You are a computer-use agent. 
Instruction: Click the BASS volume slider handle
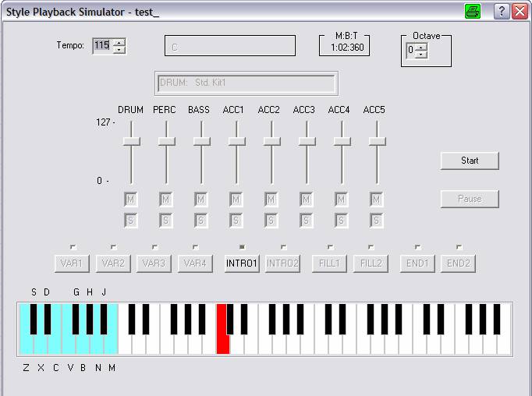(x=201, y=141)
